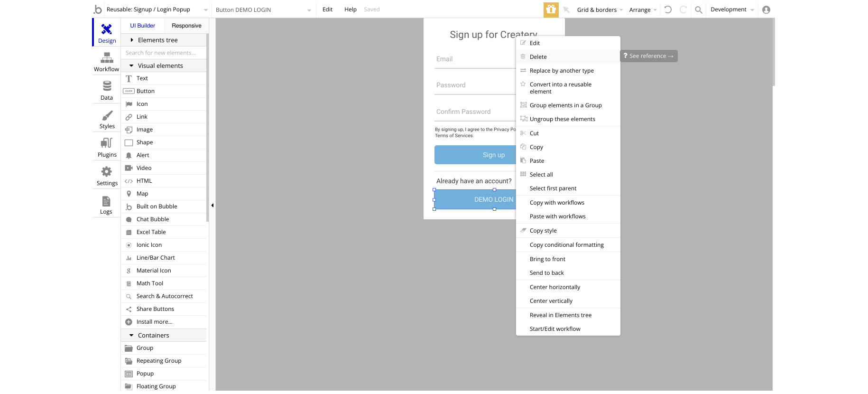868x394 pixels.
Task: Open Settings gear in sidebar
Action: [x=107, y=172]
